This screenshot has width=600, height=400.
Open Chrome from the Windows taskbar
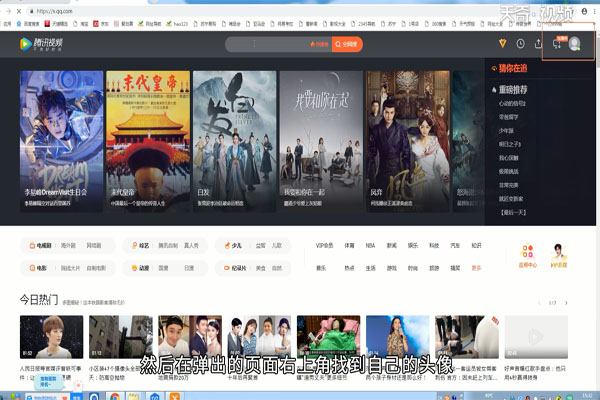[115, 396]
